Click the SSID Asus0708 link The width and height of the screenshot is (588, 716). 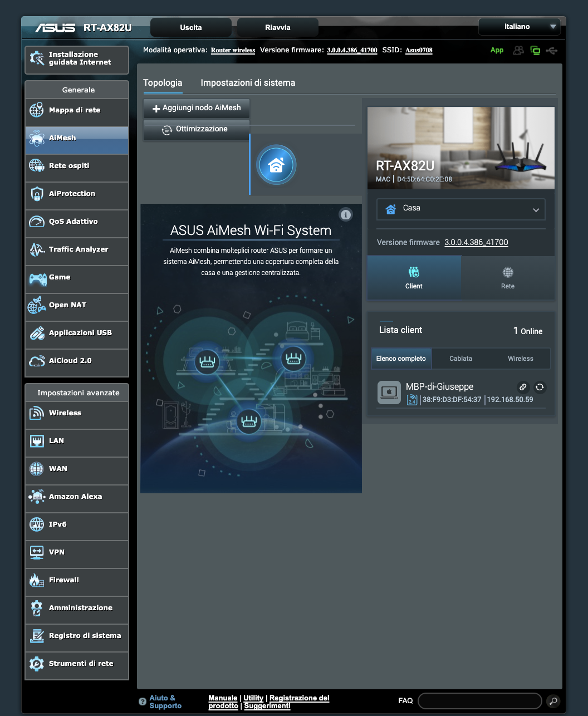(x=419, y=50)
